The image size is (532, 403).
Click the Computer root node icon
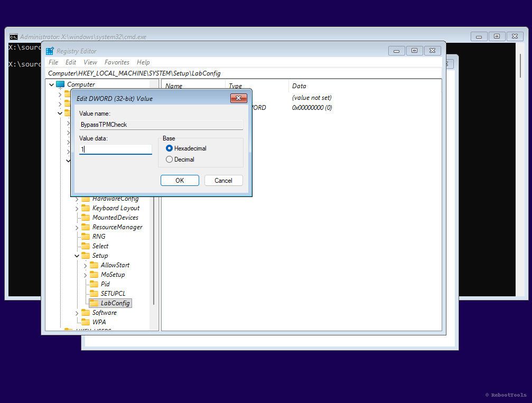pos(60,85)
